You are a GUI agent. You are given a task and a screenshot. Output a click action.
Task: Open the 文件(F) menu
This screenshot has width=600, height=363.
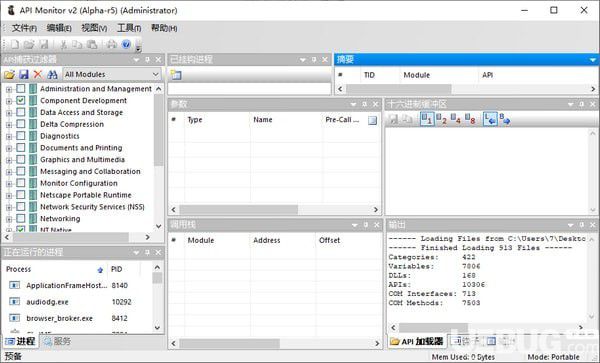(x=24, y=28)
